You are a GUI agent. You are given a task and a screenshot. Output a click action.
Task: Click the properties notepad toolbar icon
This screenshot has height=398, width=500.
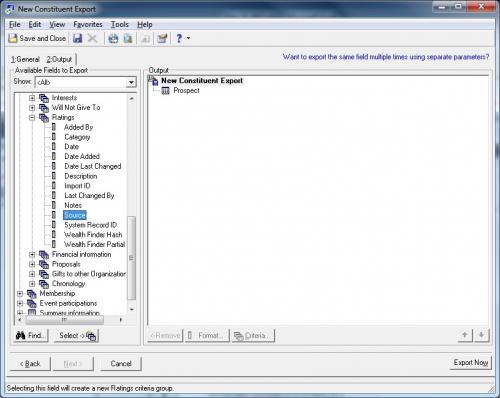[x=162, y=38]
